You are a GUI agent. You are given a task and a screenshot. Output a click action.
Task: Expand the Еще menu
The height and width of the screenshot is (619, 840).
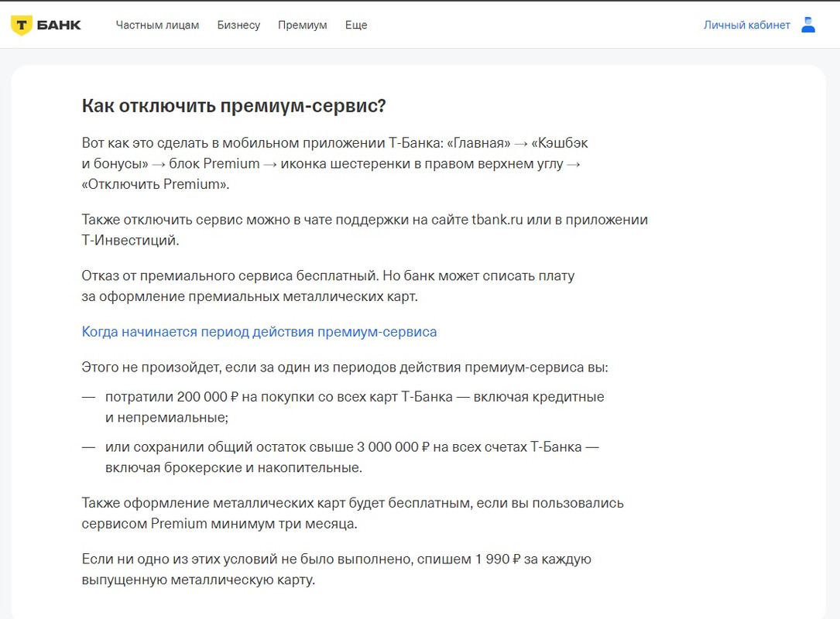(356, 26)
